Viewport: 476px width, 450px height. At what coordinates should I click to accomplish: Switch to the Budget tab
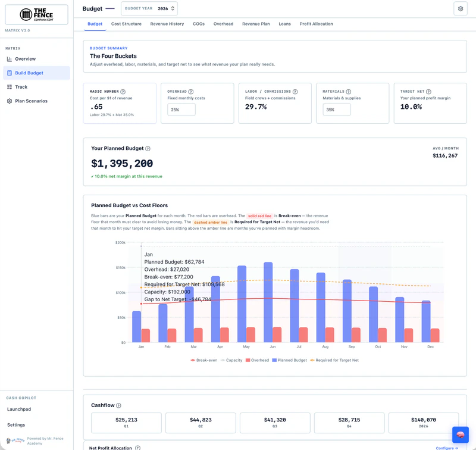point(95,24)
